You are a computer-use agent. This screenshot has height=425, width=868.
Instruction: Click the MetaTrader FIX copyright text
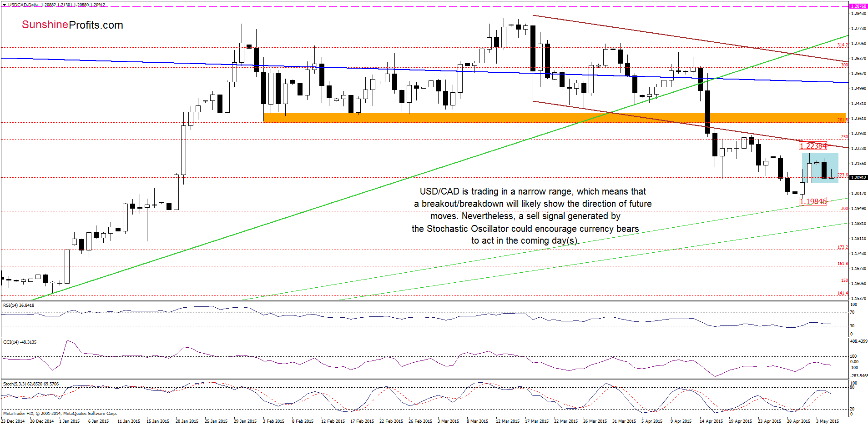pos(60,414)
